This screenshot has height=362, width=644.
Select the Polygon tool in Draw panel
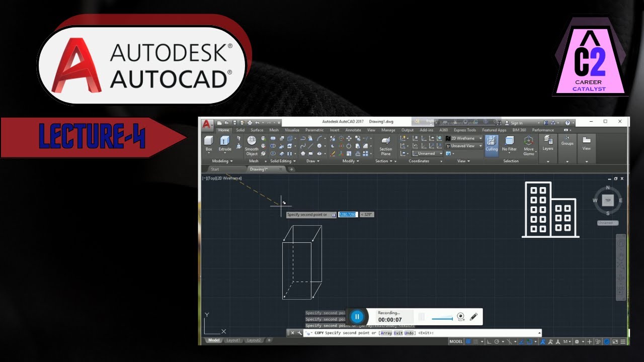point(303,153)
